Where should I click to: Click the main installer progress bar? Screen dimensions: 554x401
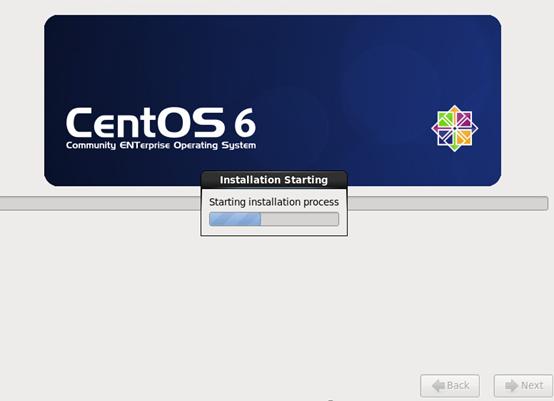tap(274, 204)
